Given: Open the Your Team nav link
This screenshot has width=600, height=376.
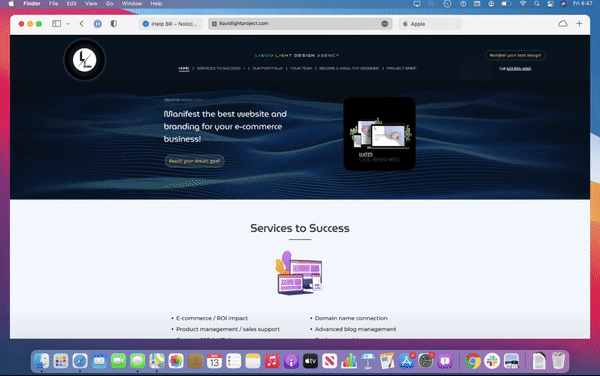Looking at the screenshot, I should click(301, 68).
